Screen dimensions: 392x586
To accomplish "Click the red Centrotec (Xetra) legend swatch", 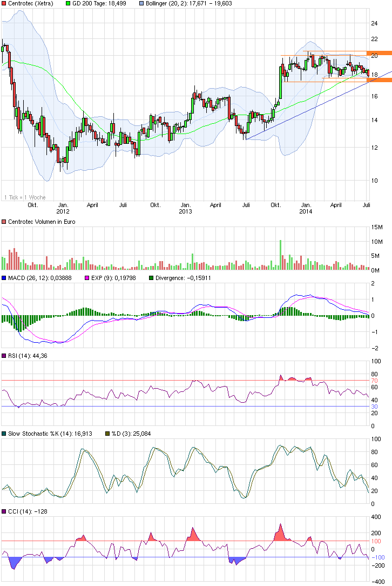I will [4, 3].
